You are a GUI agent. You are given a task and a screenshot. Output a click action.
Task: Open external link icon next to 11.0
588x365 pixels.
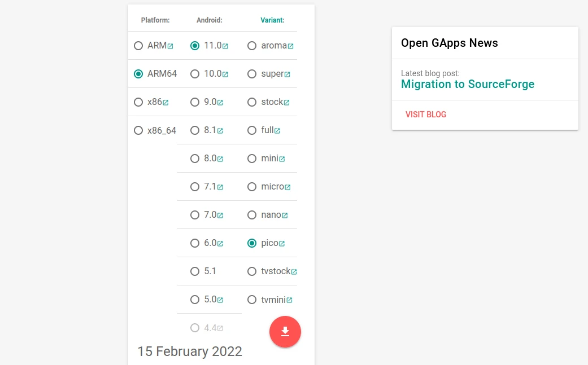point(225,46)
